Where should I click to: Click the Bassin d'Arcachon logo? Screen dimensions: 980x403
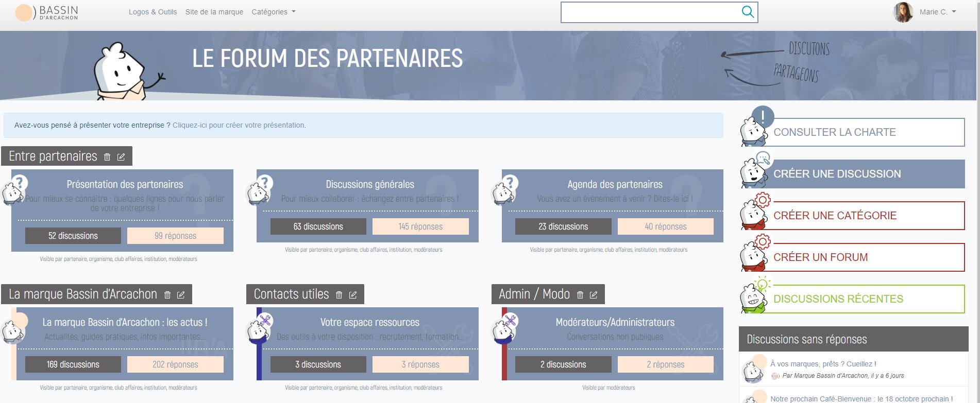tap(47, 13)
